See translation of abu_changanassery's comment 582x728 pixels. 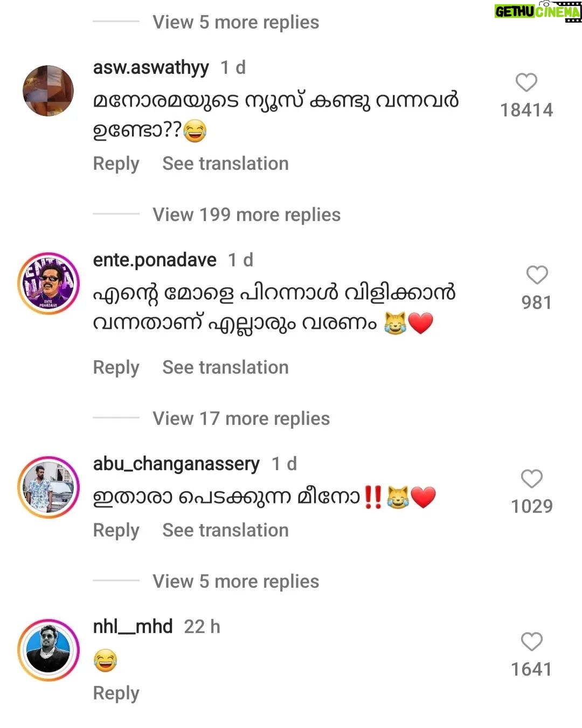(225, 530)
